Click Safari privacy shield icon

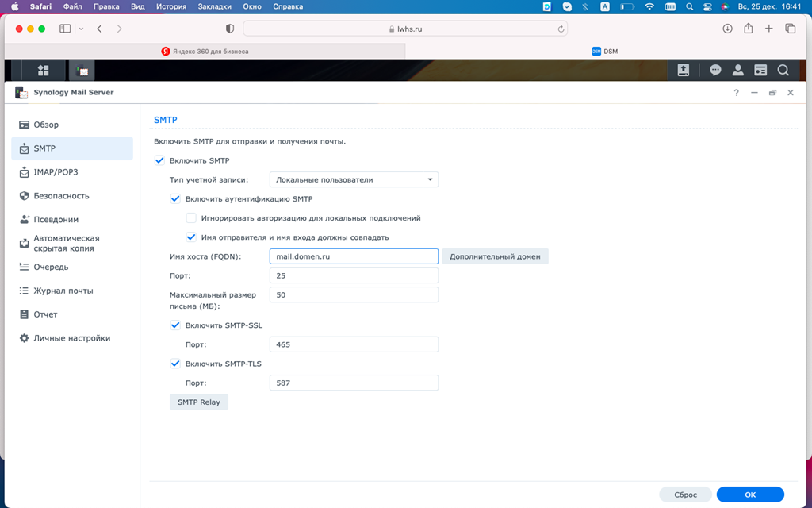point(230,29)
